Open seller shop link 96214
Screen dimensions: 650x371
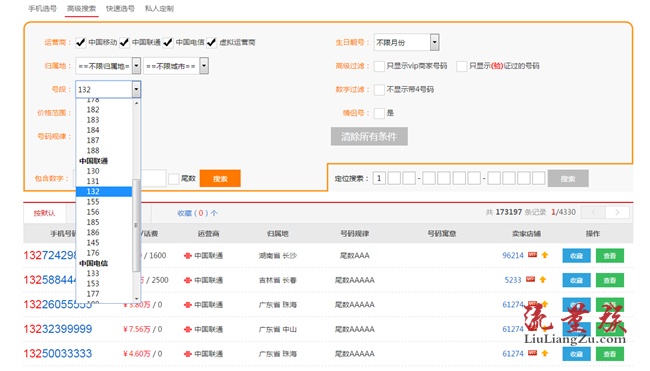tap(513, 255)
